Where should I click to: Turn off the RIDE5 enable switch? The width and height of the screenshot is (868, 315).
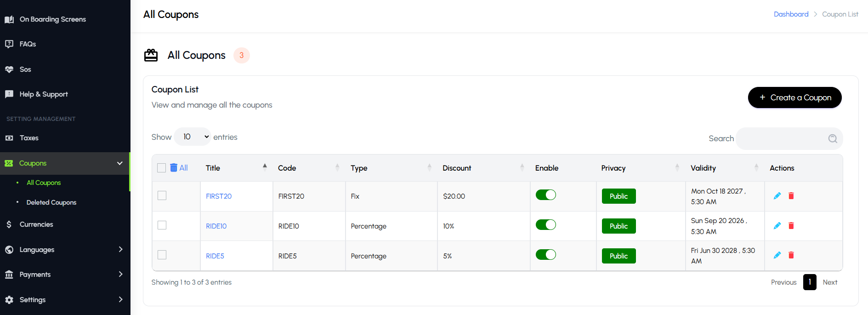click(546, 255)
